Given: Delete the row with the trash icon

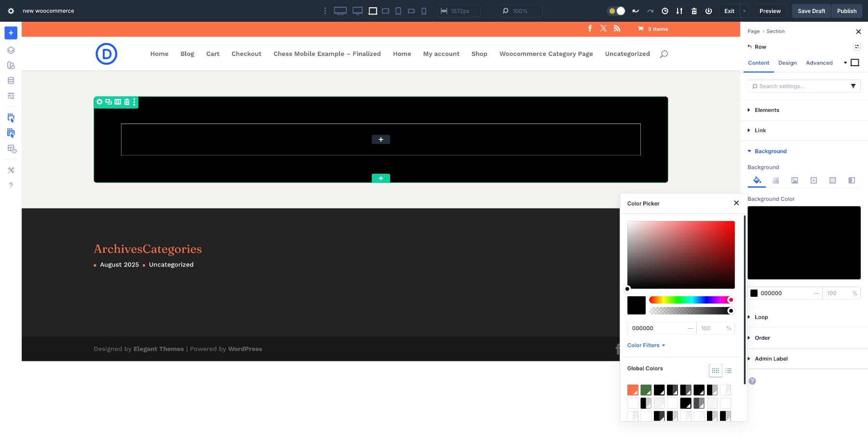Looking at the screenshot, I should point(126,102).
